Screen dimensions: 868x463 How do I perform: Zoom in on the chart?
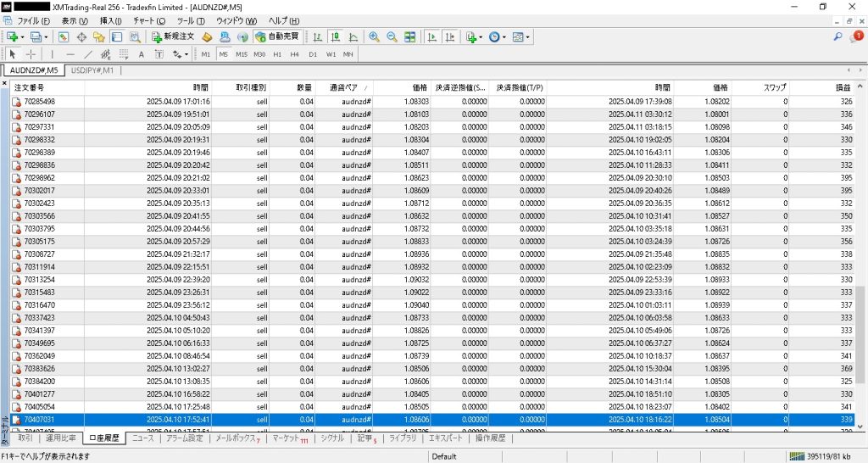374,37
